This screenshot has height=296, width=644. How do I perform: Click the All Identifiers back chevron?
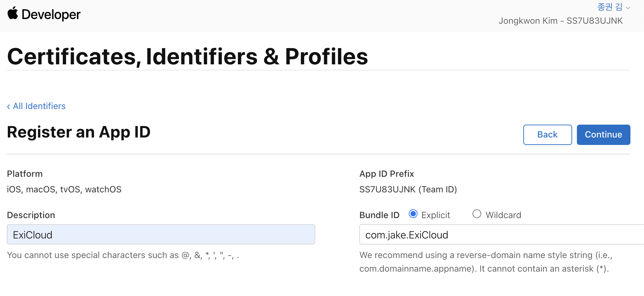click(x=8, y=106)
